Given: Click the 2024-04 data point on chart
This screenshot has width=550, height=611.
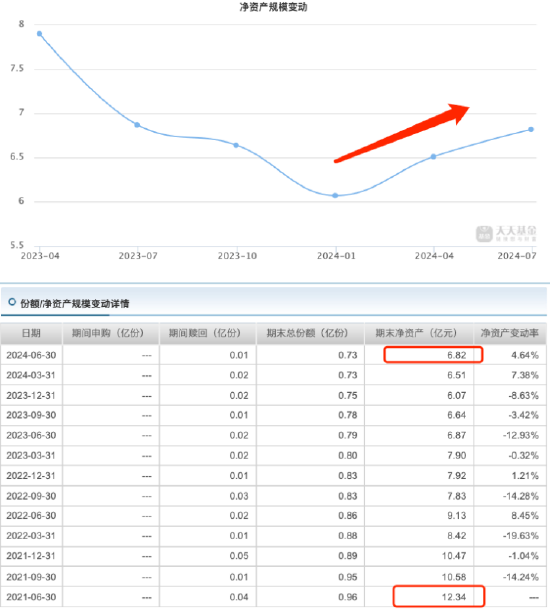Looking at the screenshot, I should [x=433, y=157].
